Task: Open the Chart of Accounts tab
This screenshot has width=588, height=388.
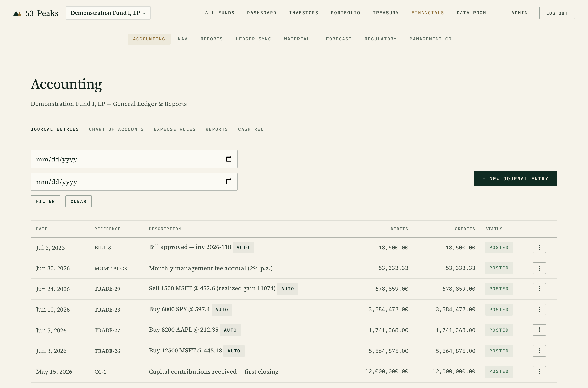Action: click(x=116, y=129)
